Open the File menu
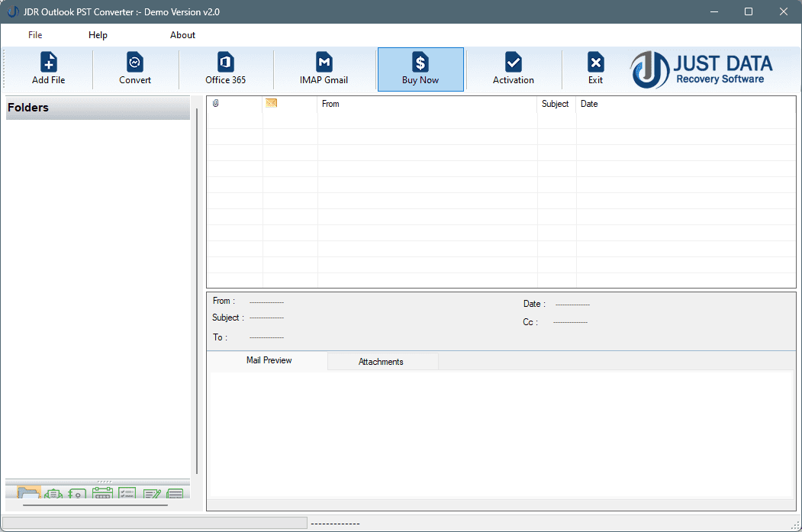Viewport: 802px width, 532px height. (x=35, y=34)
